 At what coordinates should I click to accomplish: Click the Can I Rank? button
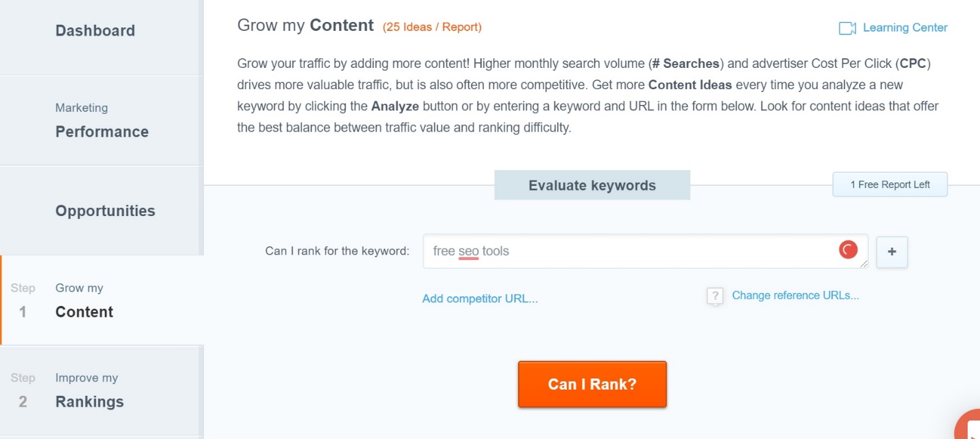point(592,384)
